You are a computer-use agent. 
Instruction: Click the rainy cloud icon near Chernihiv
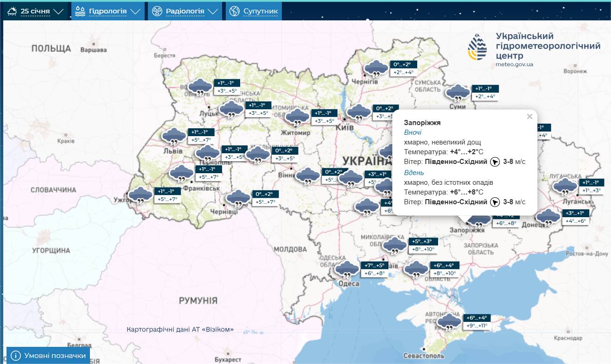(x=376, y=69)
